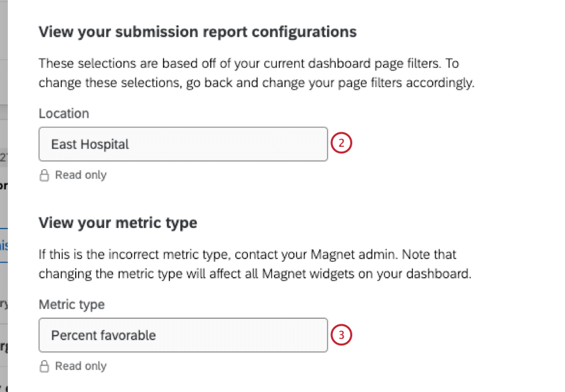Toggle the Location Read only indicator
The image size is (565, 392).
[72, 175]
